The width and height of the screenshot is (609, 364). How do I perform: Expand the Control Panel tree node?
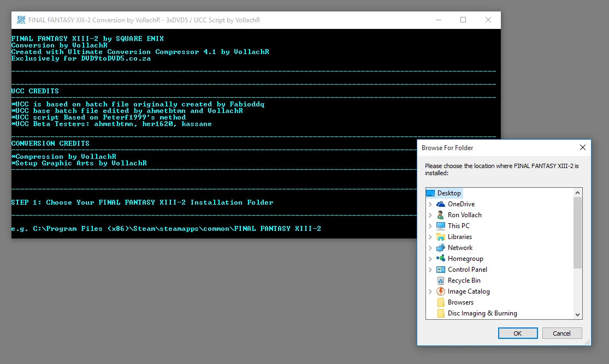tap(430, 269)
